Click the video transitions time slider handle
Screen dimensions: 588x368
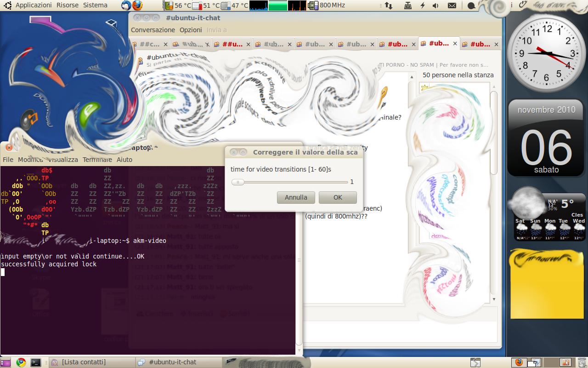click(x=238, y=182)
